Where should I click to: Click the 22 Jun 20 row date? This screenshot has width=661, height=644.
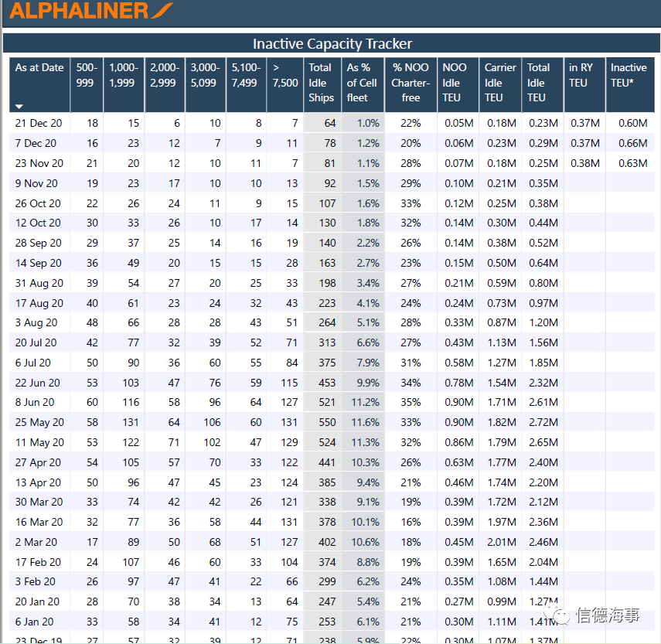[38, 383]
